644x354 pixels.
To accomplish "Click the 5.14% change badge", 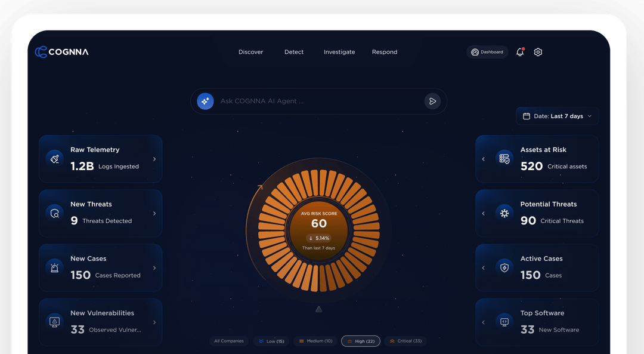I will (319, 238).
